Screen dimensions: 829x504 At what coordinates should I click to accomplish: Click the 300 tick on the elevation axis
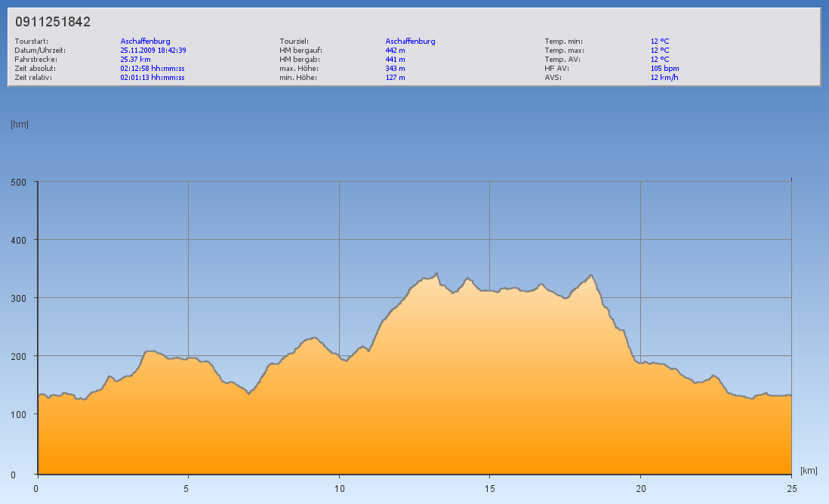[x=18, y=298]
